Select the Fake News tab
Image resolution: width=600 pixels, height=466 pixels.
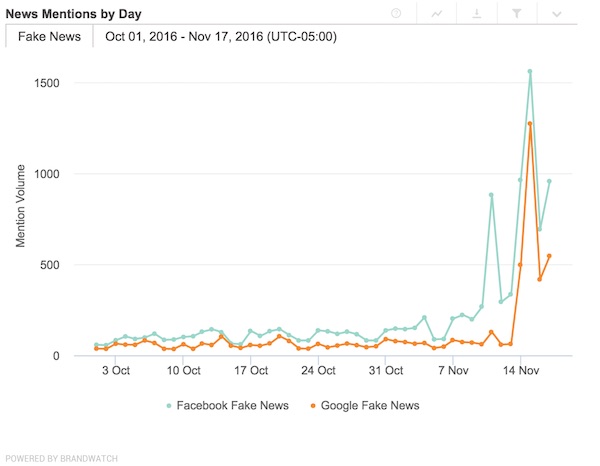[50, 36]
